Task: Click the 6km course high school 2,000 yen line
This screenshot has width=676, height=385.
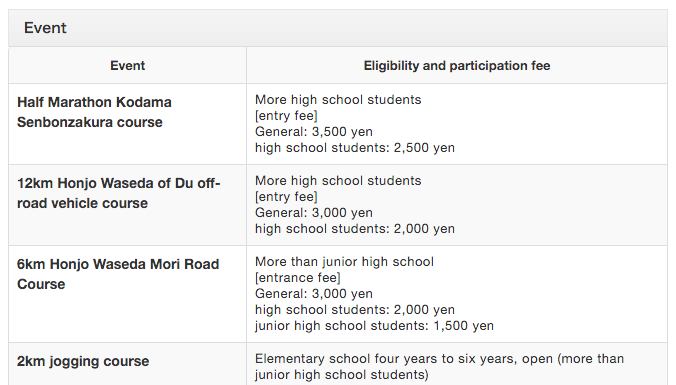Action: (354, 310)
